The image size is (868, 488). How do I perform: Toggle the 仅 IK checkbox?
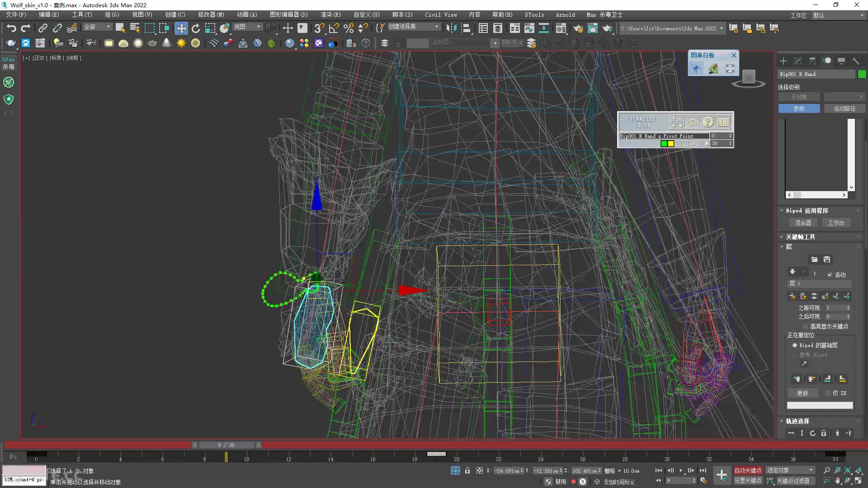(x=828, y=393)
